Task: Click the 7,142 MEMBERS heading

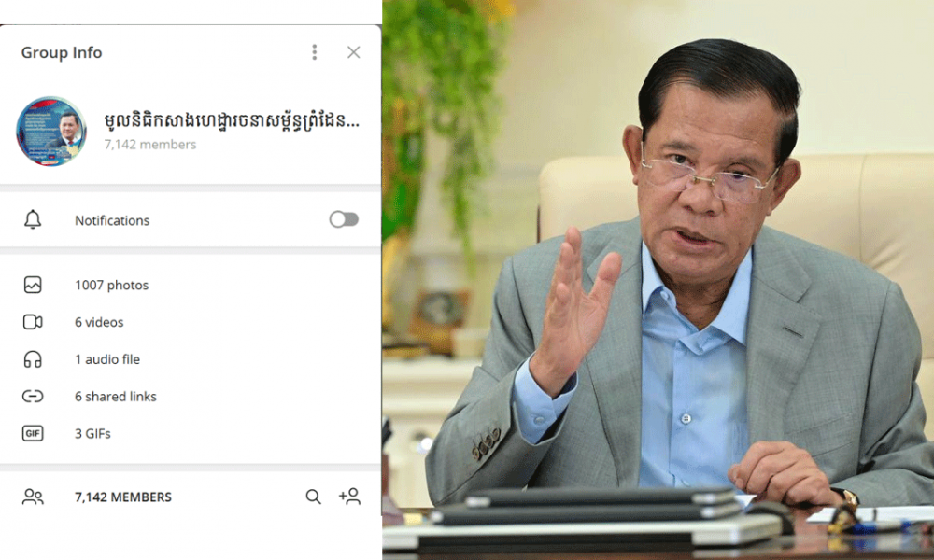Action: tap(123, 497)
